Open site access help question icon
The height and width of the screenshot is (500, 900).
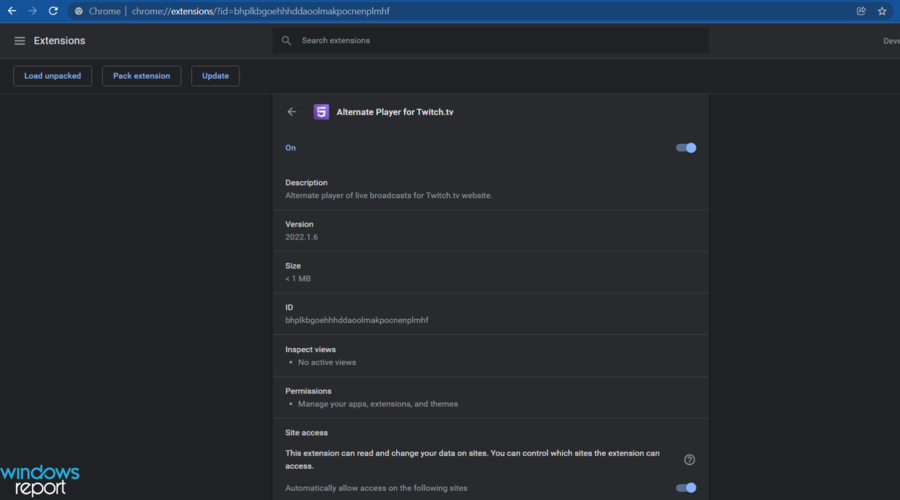tap(689, 460)
